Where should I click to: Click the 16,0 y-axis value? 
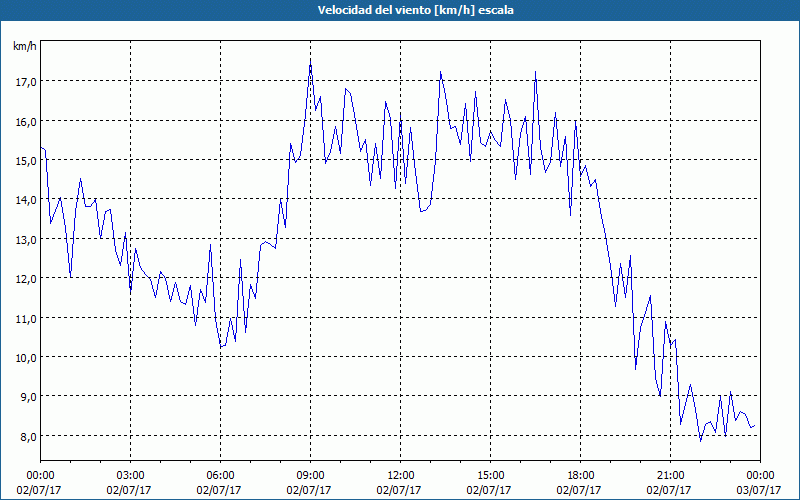25,121
